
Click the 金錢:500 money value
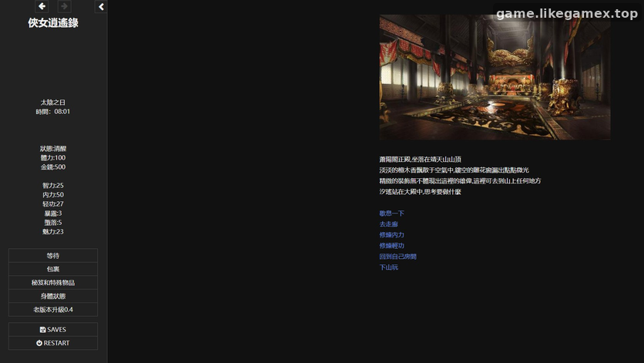coord(53,167)
